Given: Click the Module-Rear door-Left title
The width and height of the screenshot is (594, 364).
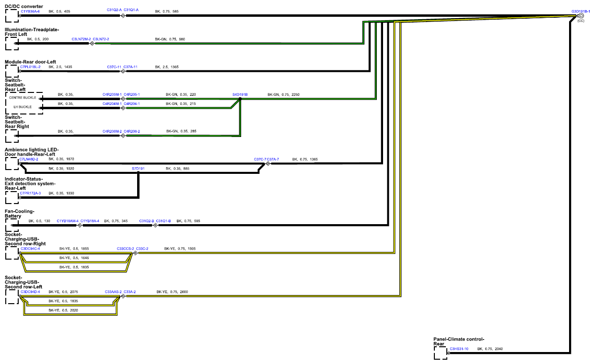Looking at the screenshot, I should point(31,62).
